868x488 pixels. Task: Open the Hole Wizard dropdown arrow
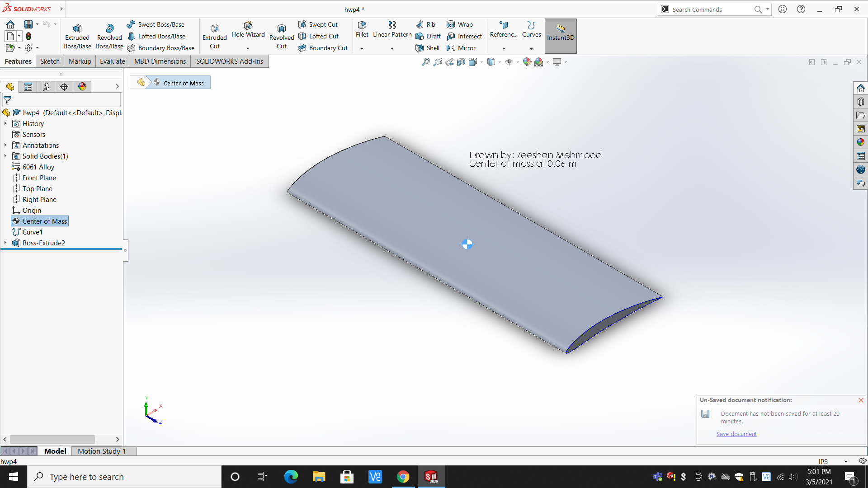(248, 49)
